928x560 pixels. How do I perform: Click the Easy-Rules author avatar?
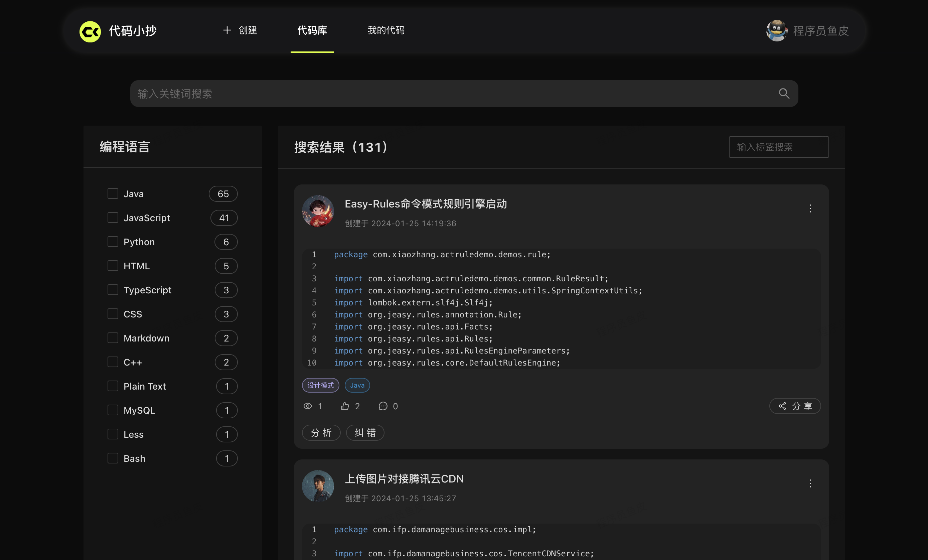(x=318, y=211)
